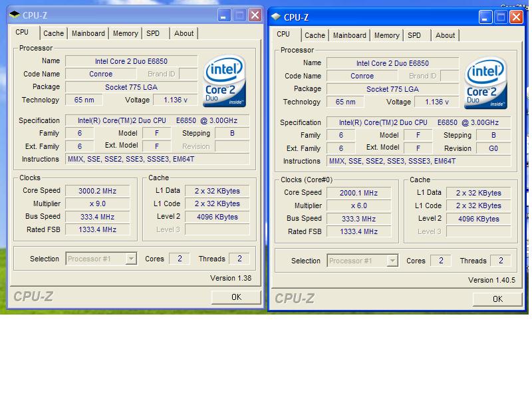This screenshot has width=532, height=399.
Task: Click Voltage 1.136 v in version 1.40.5 window
Action: pyautogui.click(x=437, y=102)
